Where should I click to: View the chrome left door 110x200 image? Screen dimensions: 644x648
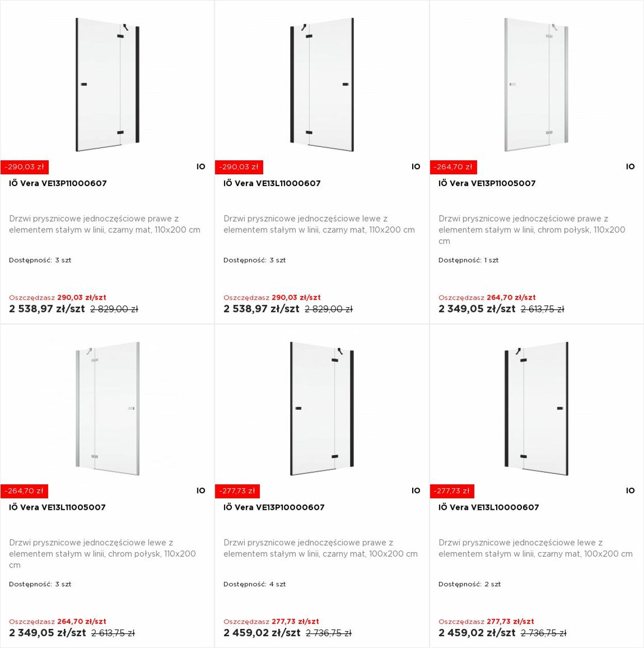(107, 408)
